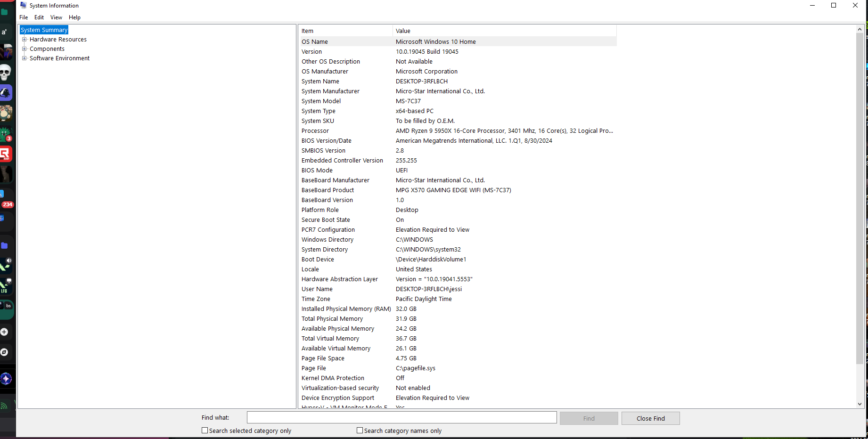Click the 'UEFI' BIOS mode value
Image resolution: width=868 pixels, height=439 pixels.
401,171
